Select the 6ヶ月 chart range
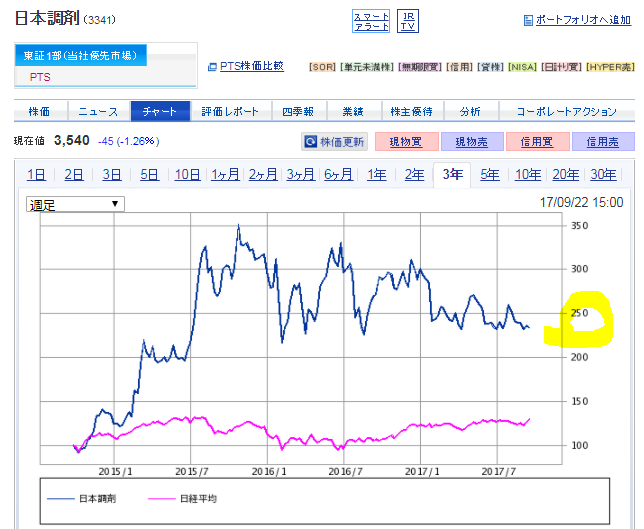The image size is (644, 529). pos(338,175)
